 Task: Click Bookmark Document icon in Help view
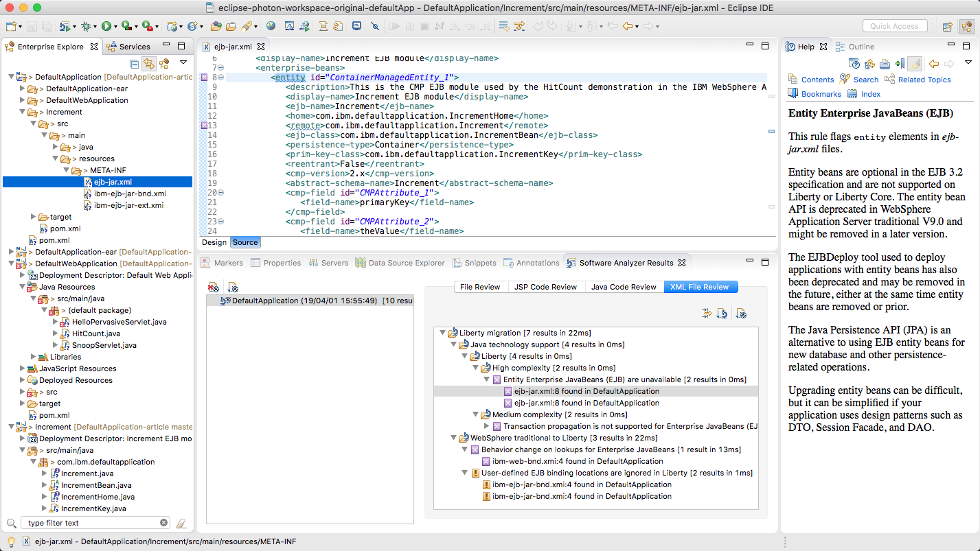point(900,64)
